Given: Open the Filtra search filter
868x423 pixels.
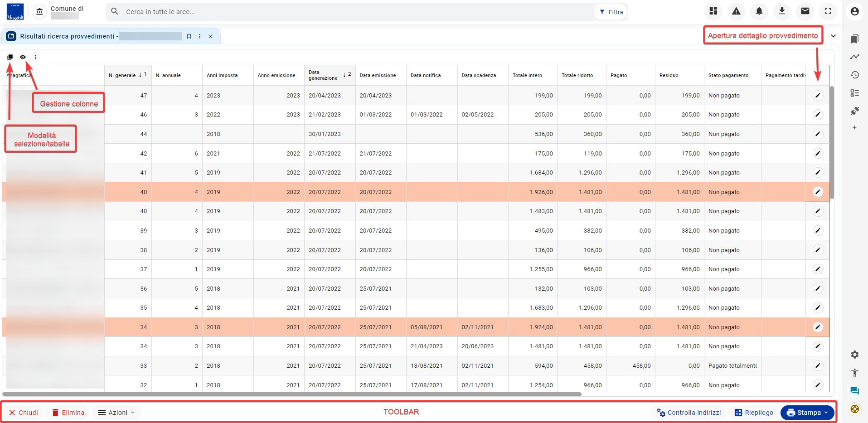Looking at the screenshot, I should pos(611,12).
